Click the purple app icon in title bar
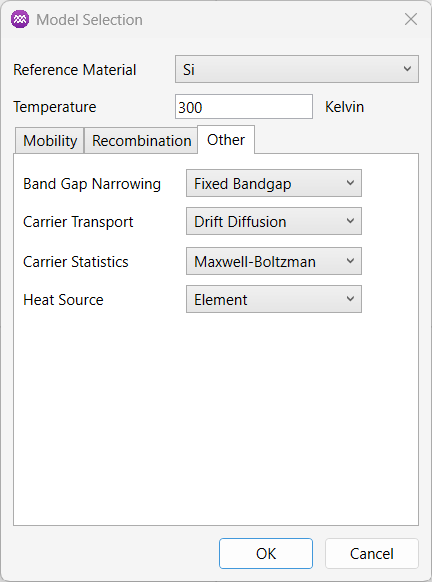 pos(20,19)
